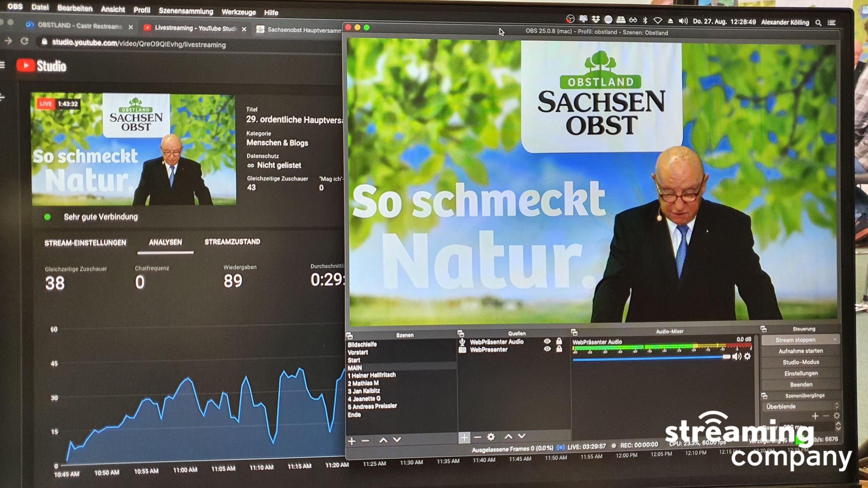Screen dimensions: 868x488
Task: Toggle the lock on WebPräsenter Audio source
Action: (x=559, y=341)
